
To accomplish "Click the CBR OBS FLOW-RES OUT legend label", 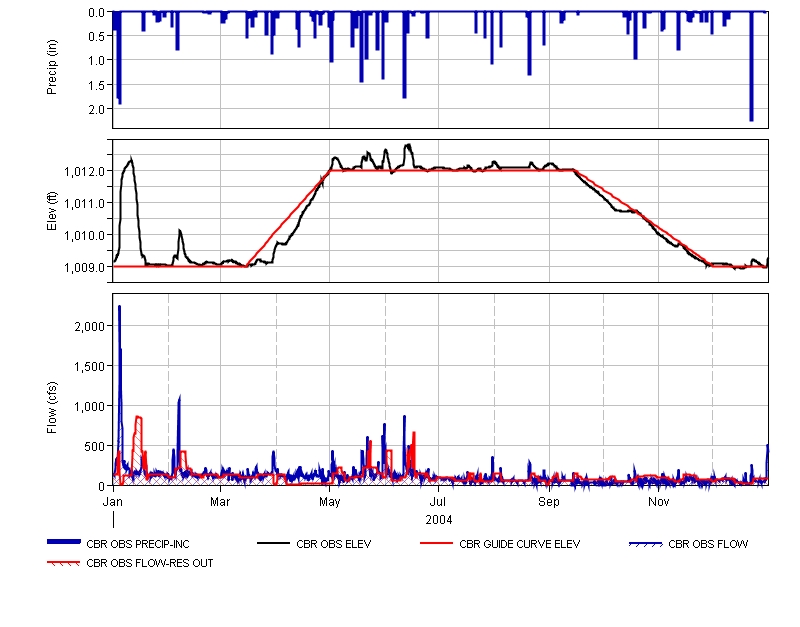I will 149,563.
